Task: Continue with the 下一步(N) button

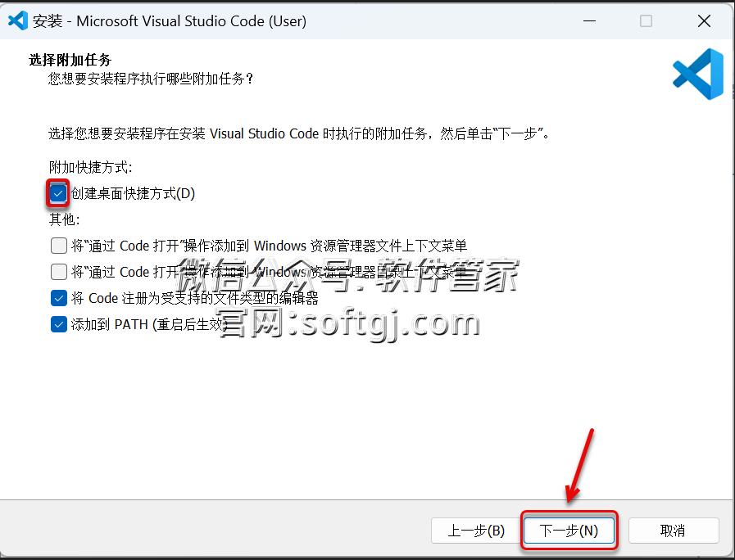Action: pyautogui.click(x=569, y=531)
